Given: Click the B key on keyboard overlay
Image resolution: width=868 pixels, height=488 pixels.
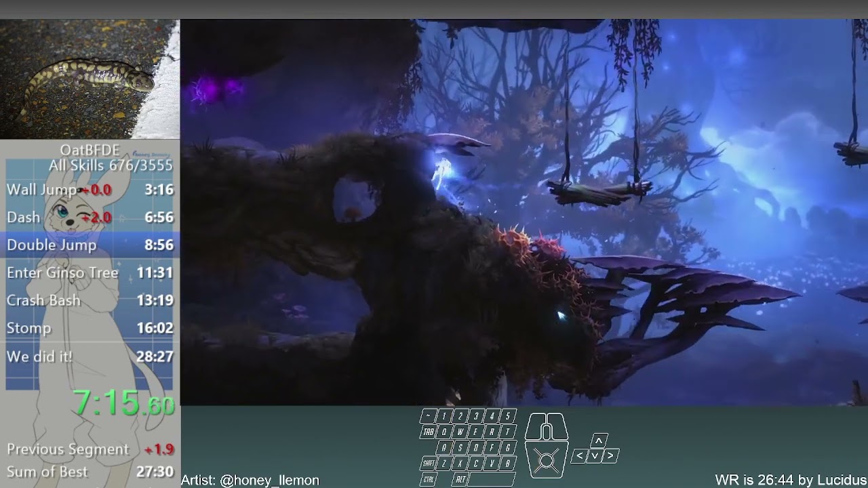Looking at the screenshot, I should pyautogui.click(x=508, y=464).
